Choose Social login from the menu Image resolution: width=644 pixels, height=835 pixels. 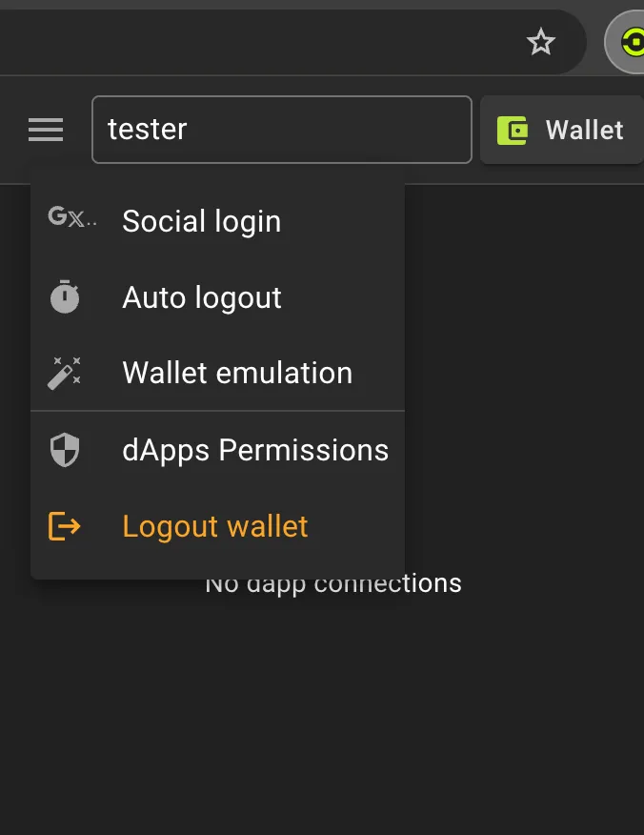pyautogui.click(x=201, y=221)
